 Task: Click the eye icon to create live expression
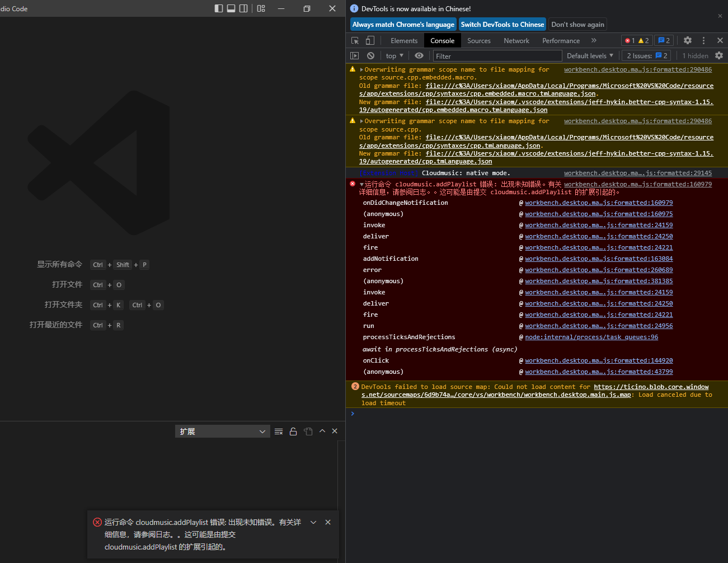point(419,55)
